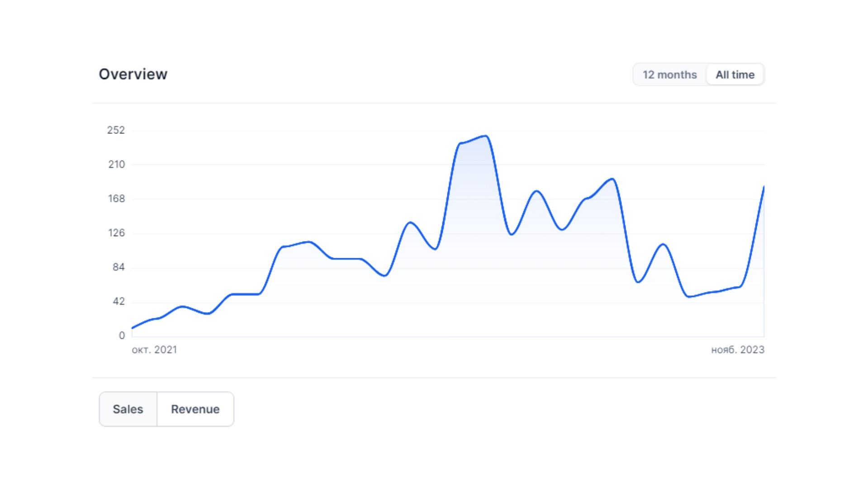Viewport: 868px width, 488px height.
Task: Select the All time range option
Action: [735, 75]
